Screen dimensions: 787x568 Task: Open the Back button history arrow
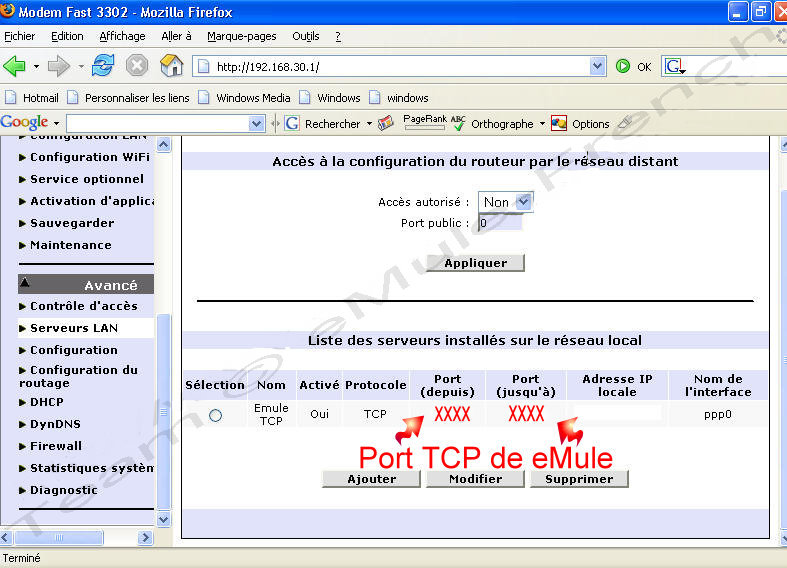click(x=36, y=66)
